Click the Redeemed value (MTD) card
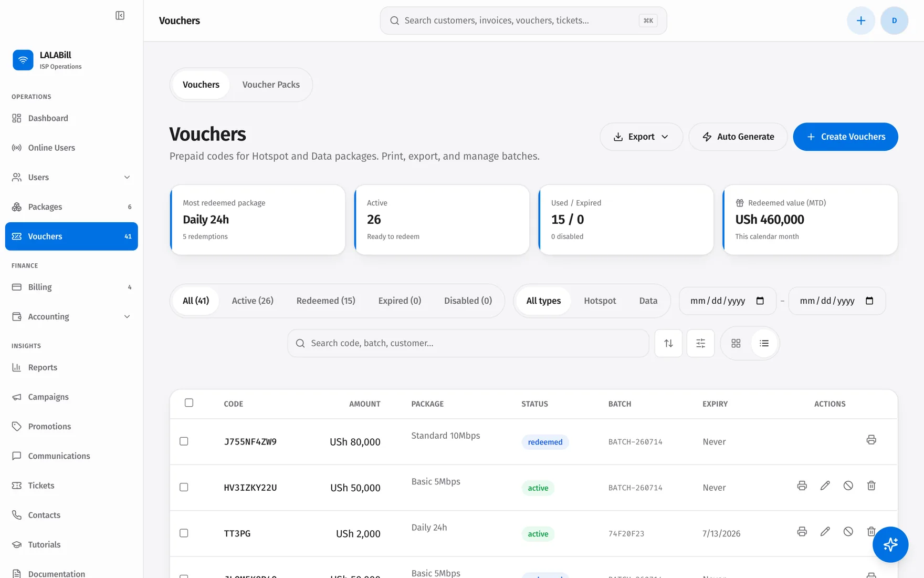This screenshot has width=924, height=578. tap(810, 220)
